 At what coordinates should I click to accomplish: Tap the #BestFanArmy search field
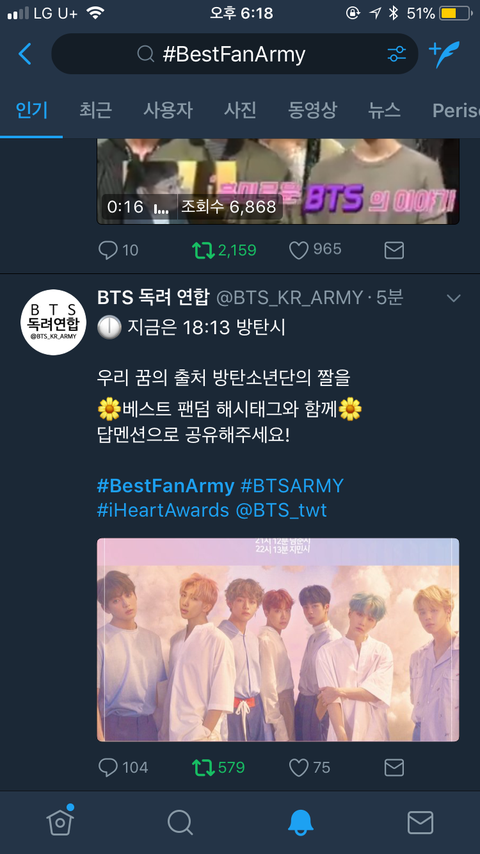pyautogui.click(x=234, y=54)
